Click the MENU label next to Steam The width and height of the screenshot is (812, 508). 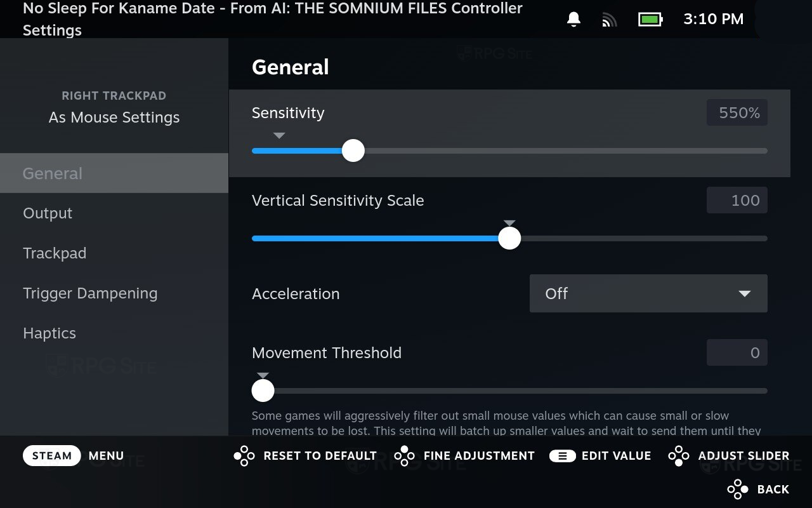point(106,456)
